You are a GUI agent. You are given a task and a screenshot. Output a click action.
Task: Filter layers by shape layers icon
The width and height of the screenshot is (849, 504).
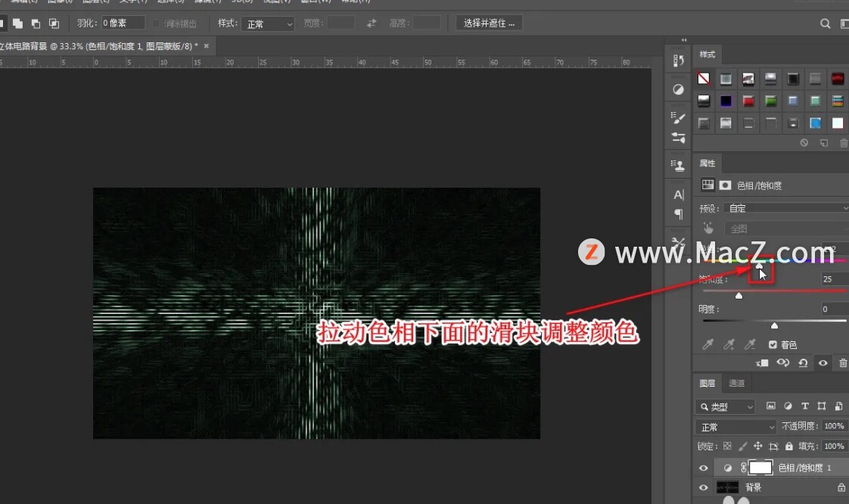pos(822,406)
